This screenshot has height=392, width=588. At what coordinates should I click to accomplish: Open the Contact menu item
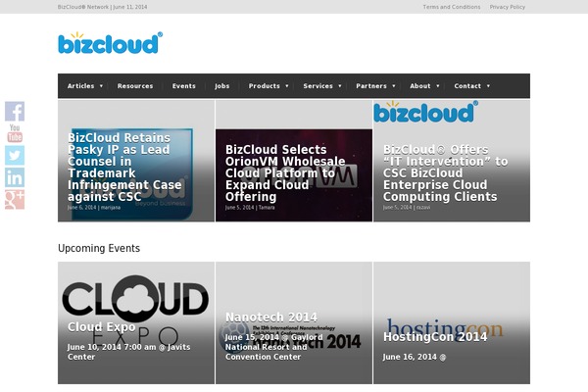[x=467, y=86]
